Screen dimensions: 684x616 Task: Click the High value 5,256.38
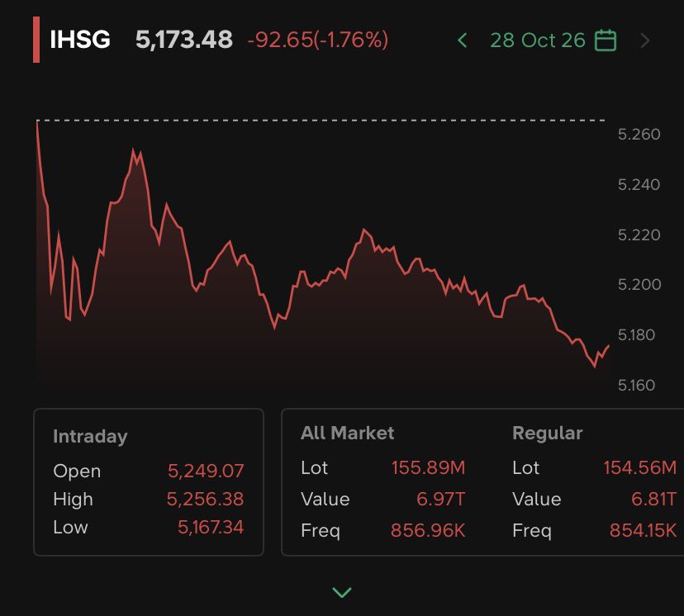point(205,500)
